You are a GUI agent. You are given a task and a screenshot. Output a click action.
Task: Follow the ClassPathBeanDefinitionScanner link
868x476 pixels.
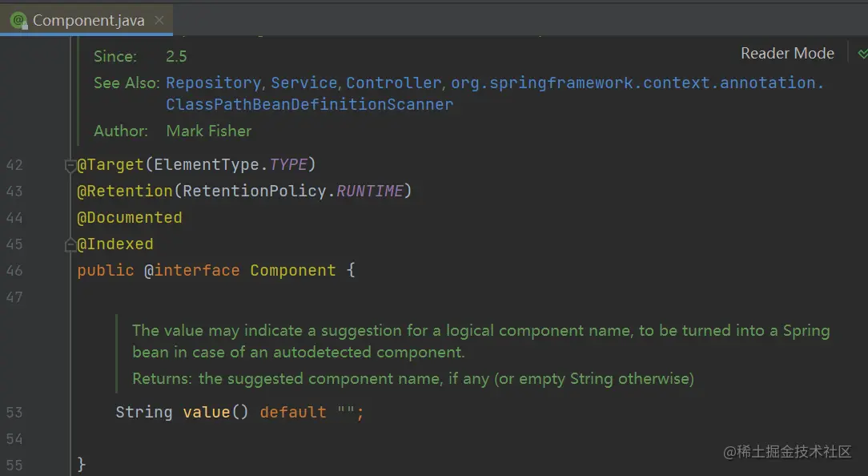[309, 104]
